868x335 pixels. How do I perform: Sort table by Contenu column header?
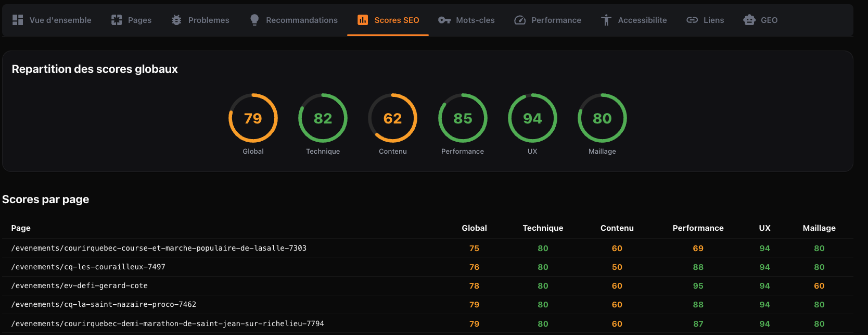point(617,228)
